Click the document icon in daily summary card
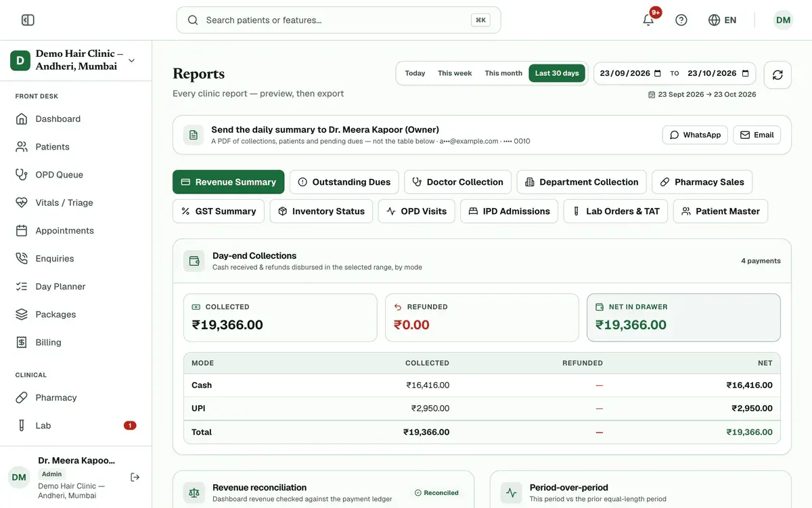This screenshot has width=812, height=508. coord(194,135)
